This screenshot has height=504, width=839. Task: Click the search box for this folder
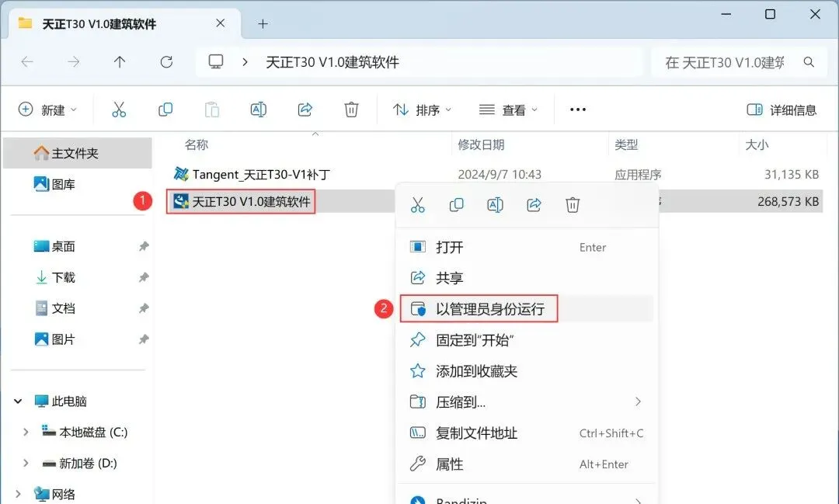(739, 62)
